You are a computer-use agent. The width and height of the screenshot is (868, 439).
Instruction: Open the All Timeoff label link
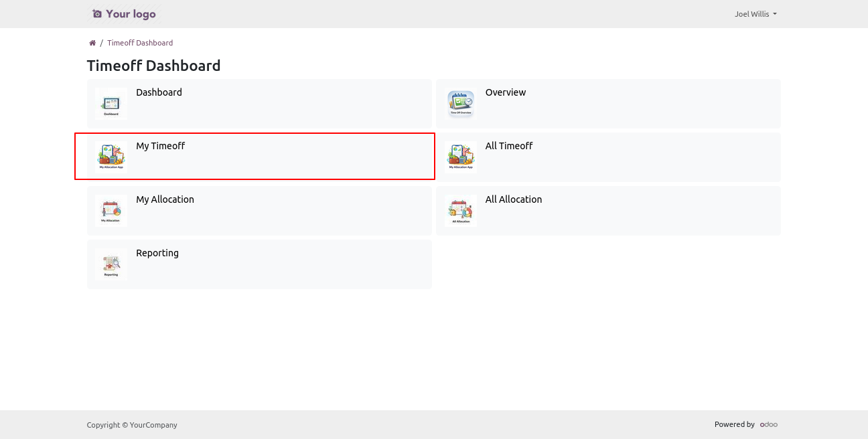point(509,146)
